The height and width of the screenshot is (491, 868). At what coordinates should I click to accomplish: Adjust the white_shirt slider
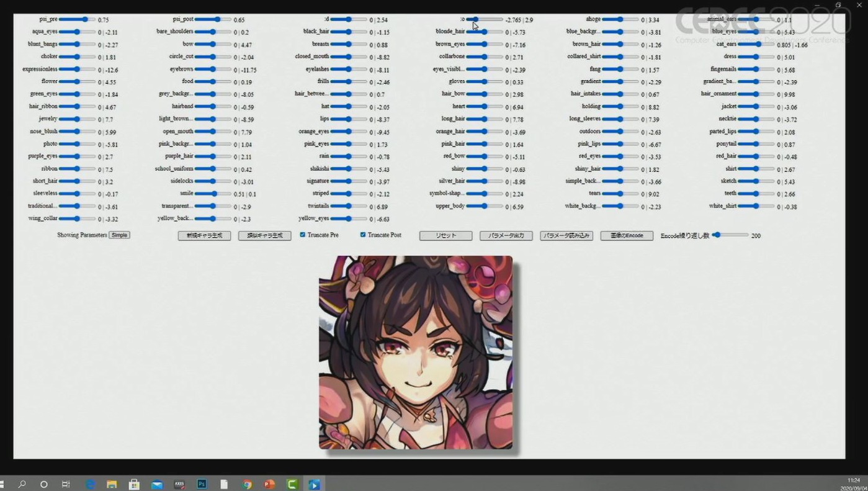coord(756,206)
